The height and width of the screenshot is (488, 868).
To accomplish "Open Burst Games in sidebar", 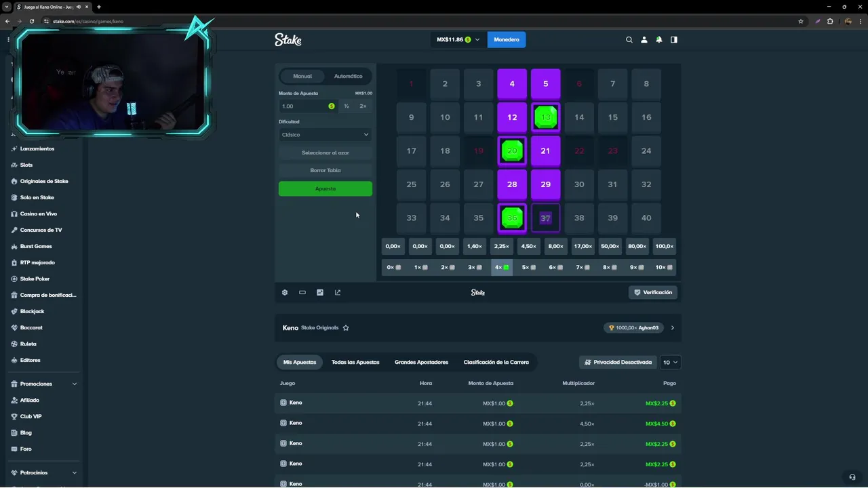I will 36,246.
